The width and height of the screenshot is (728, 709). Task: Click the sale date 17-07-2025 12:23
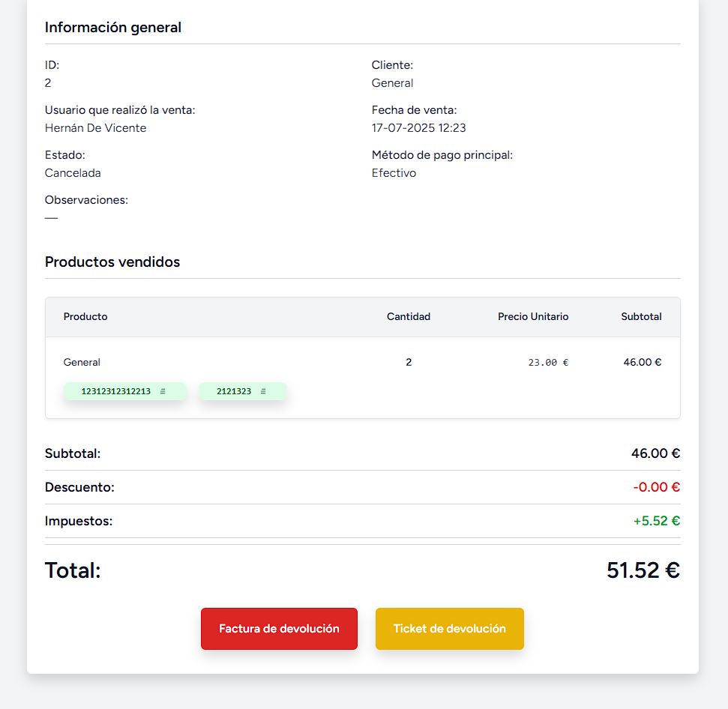(x=418, y=128)
